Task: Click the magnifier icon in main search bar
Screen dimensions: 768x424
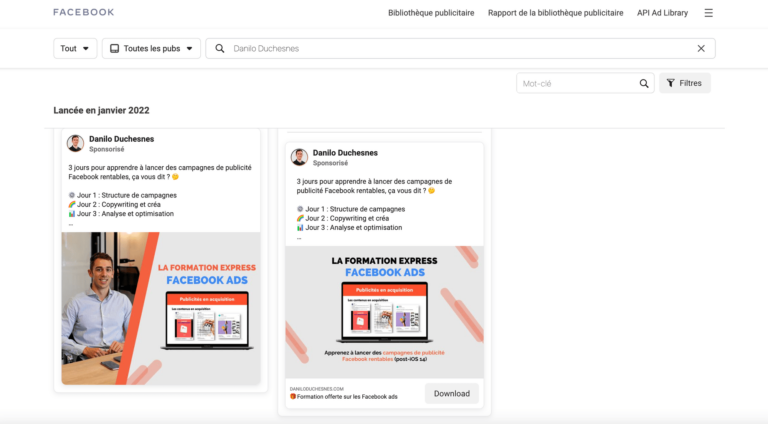Action: 220,48
